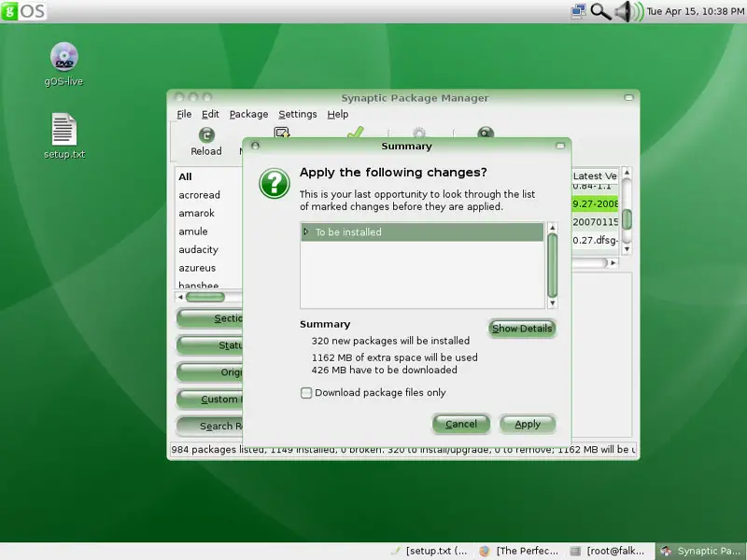Click the category list's horizontal scrollbar thumb
Screen dimensions: 747x560
pos(204,297)
